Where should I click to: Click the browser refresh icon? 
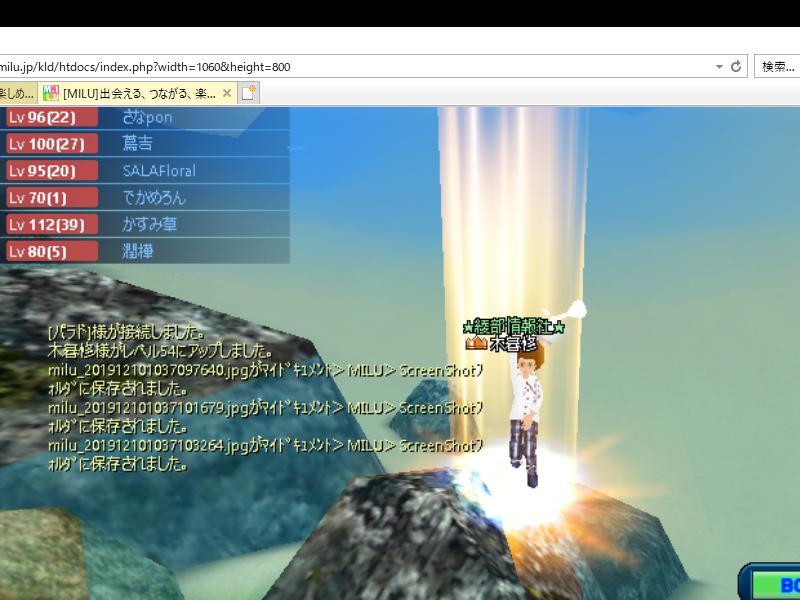[x=736, y=67]
